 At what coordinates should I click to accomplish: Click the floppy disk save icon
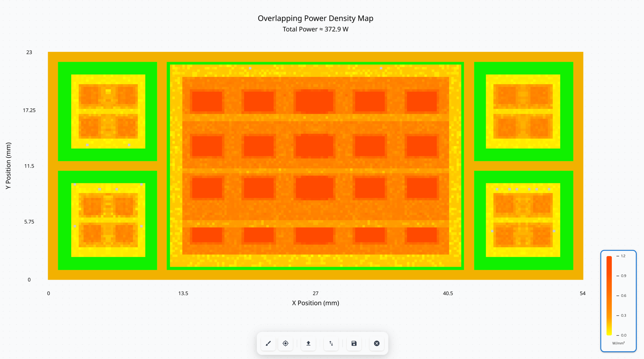354,343
